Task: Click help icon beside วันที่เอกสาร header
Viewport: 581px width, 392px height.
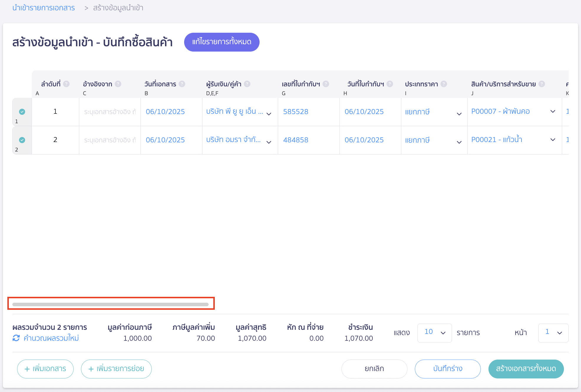Action: click(182, 84)
